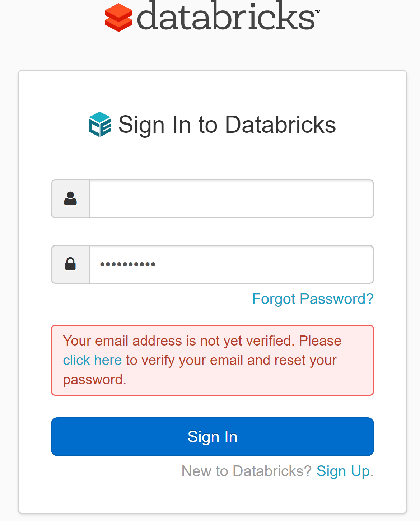The height and width of the screenshot is (521, 420).
Task: Click the masked password dots
Action: pyautogui.click(x=128, y=264)
